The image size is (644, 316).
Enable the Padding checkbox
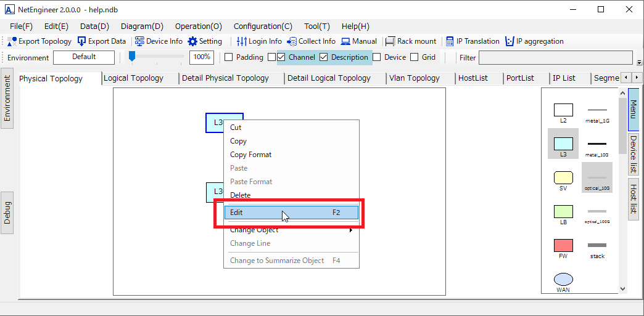tap(228, 57)
